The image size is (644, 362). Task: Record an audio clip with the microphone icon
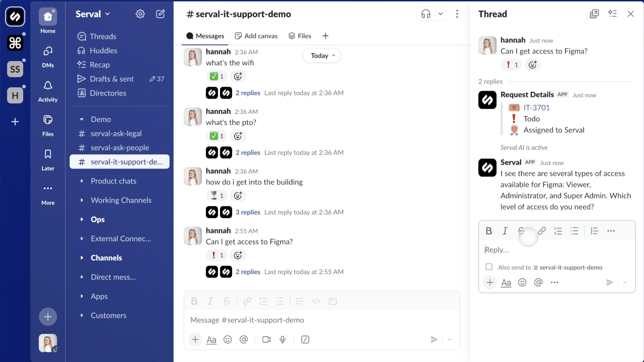tap(283, 339)
